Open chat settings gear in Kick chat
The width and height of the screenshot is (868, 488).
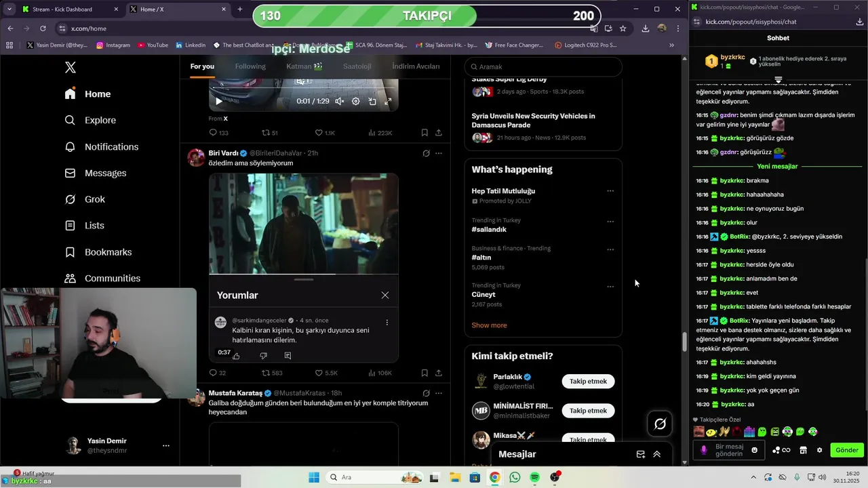pos(819,450)
